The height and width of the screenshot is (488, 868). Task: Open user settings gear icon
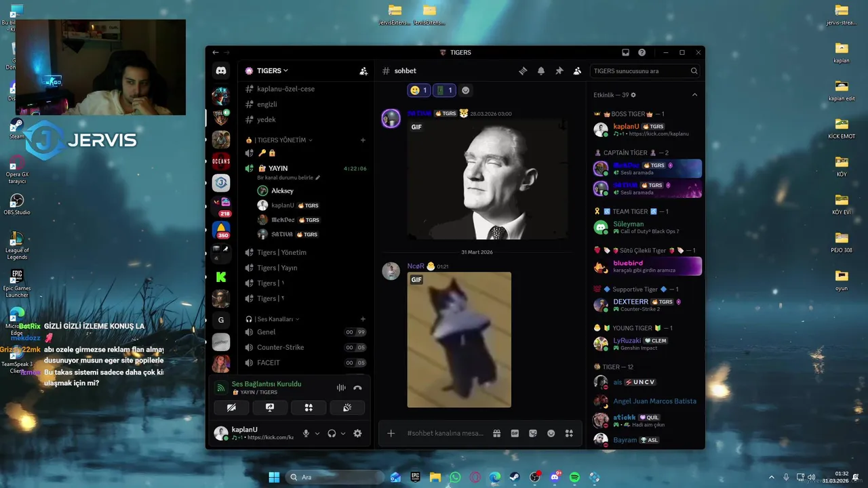click(x=357, y=434)
